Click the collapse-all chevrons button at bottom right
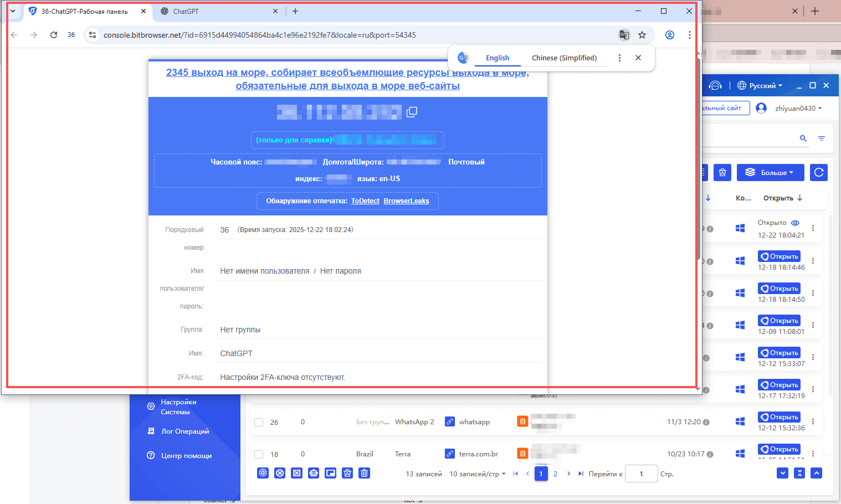Viewport: 841px width, 504px height. click(x=799, y=473)
